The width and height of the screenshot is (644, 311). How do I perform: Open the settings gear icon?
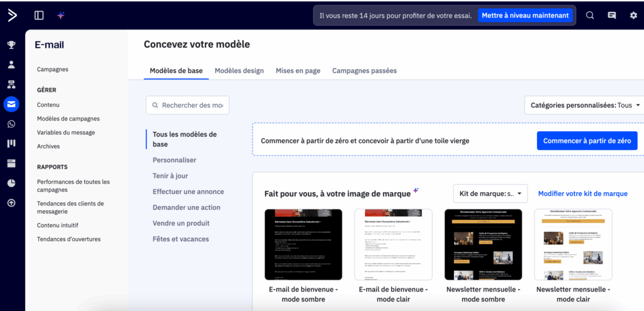633,16
